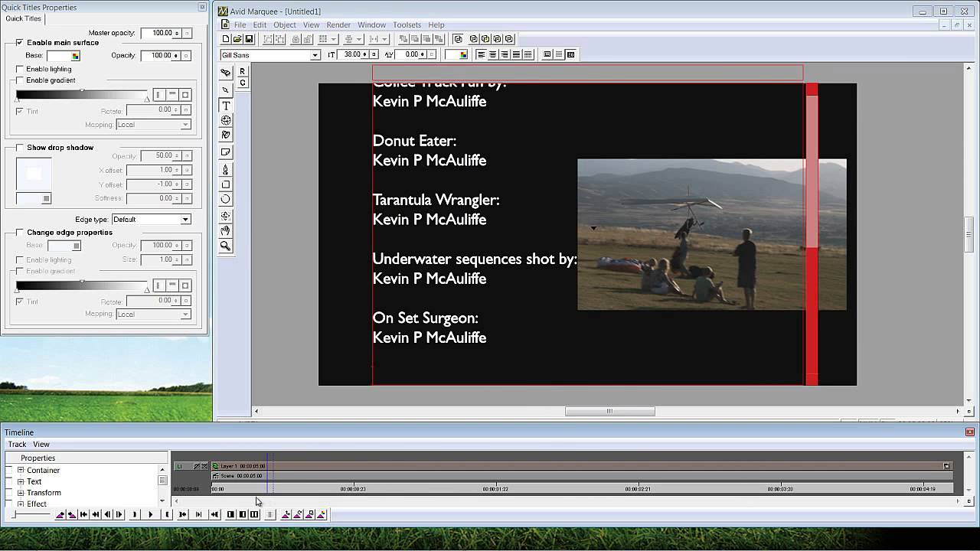Click the R roll title button
The image size is (980, 551).
(243, 72)
